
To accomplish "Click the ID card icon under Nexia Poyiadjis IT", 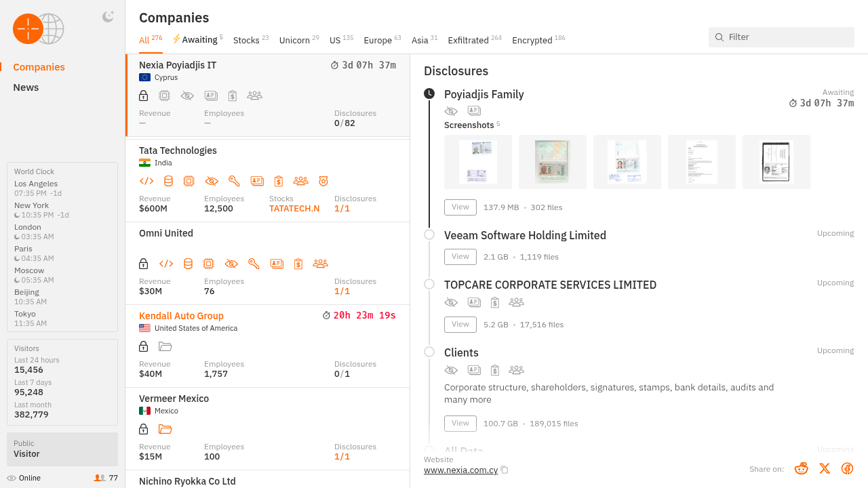I will pyautogui.click(x=211, y=96).
